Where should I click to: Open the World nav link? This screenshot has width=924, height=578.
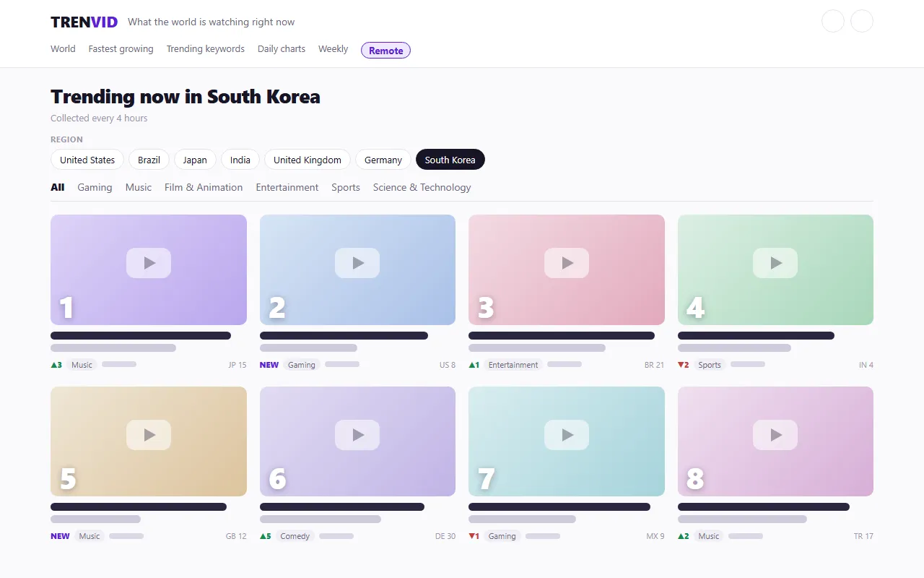point(63,49)
